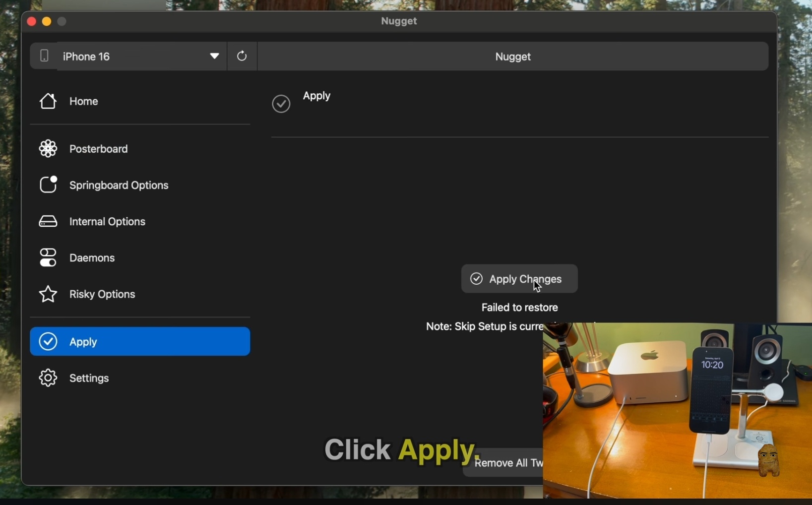Click the checkmark inside Apply Changes button

pyautogui.click(x=476, y=279)
